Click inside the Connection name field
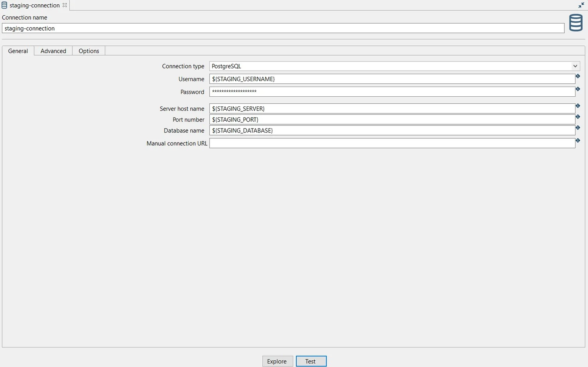The width and height of the screenshot is (588, 367). click(157, 28)
